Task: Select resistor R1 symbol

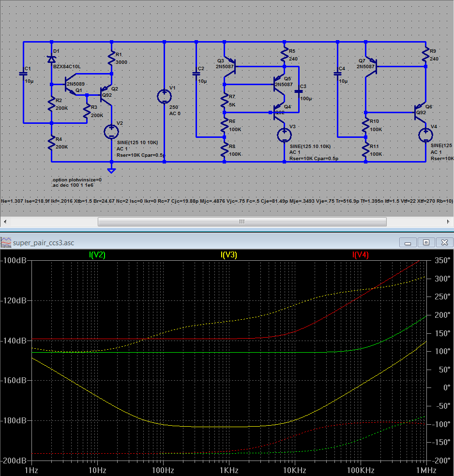Action: click(111, 58)
